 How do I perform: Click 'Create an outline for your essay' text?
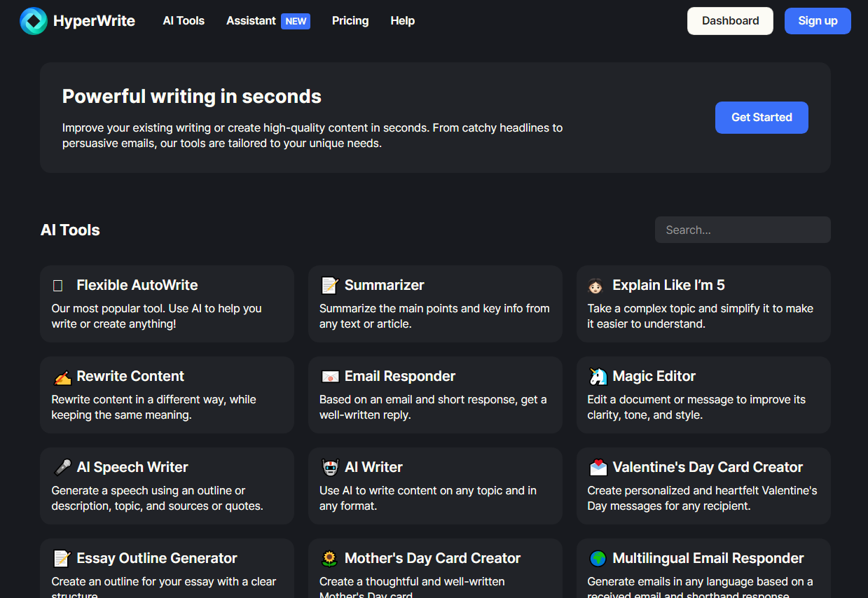click(164, 588)
